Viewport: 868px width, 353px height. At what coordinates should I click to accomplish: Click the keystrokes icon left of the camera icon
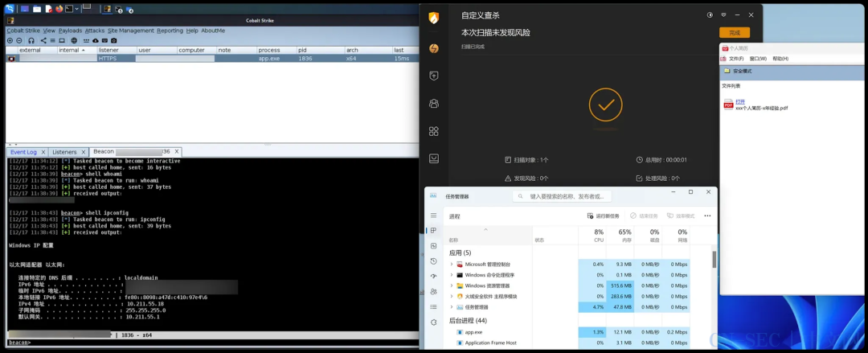(x=104, y=40)
